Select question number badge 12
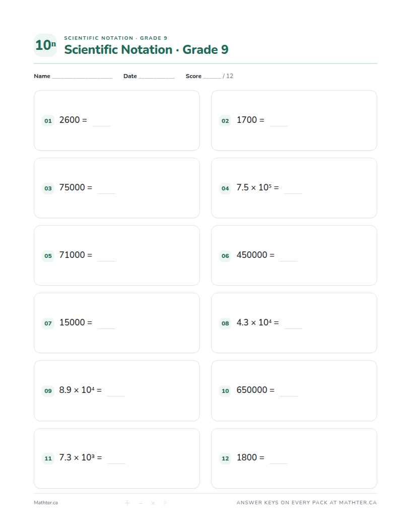 point(225,458)
